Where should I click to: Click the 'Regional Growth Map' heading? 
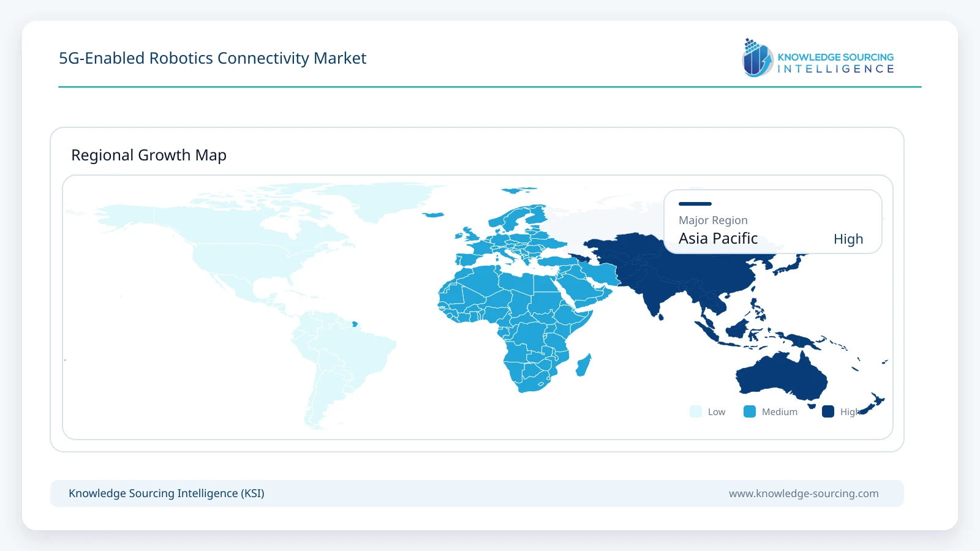click(x=149, y=155)
